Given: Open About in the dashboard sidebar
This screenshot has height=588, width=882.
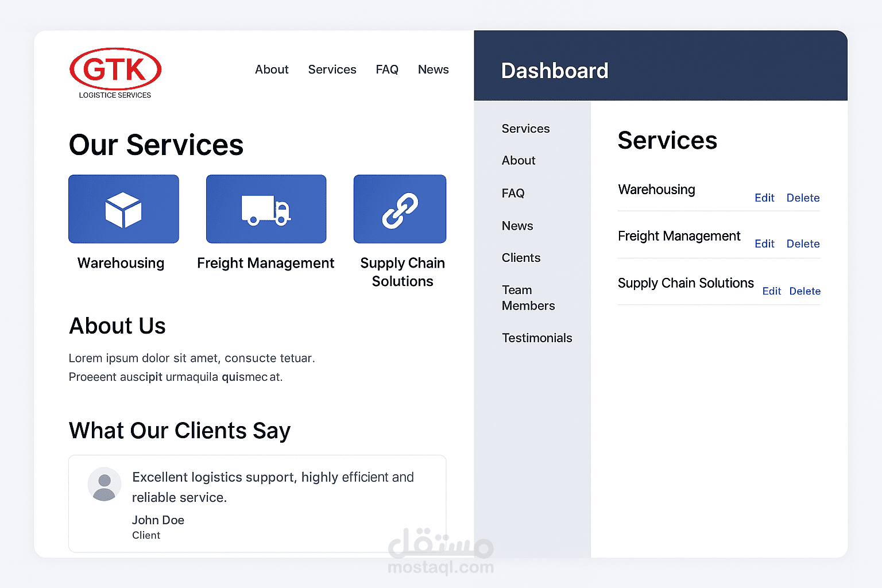Looking at the screenshot, I should (519, 161).
